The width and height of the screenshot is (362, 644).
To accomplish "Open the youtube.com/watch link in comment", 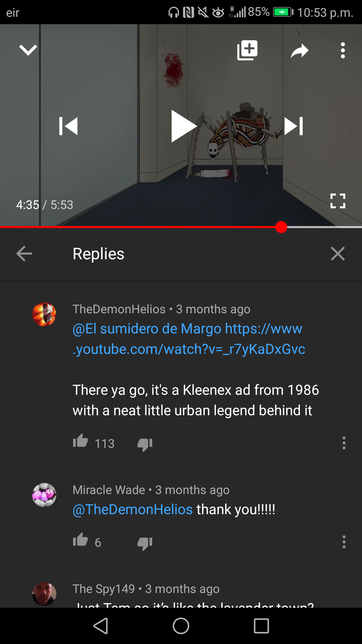I will click(189, 339).
